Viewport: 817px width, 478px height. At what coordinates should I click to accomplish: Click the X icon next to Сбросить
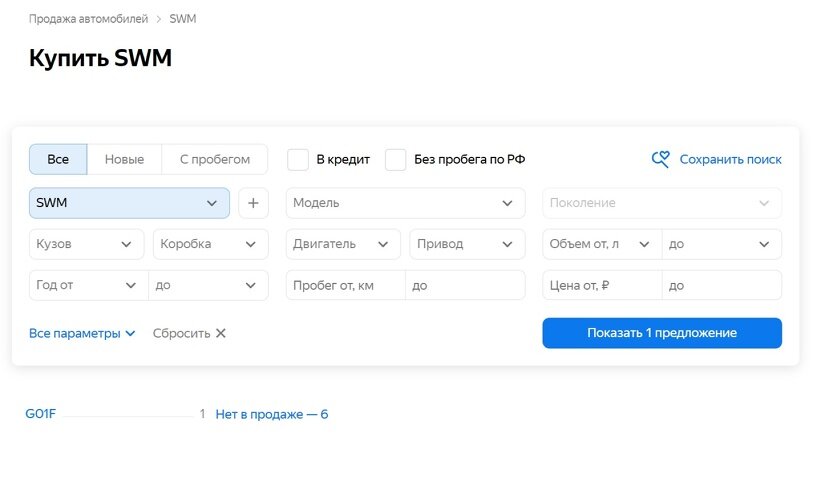pos(221,333)
